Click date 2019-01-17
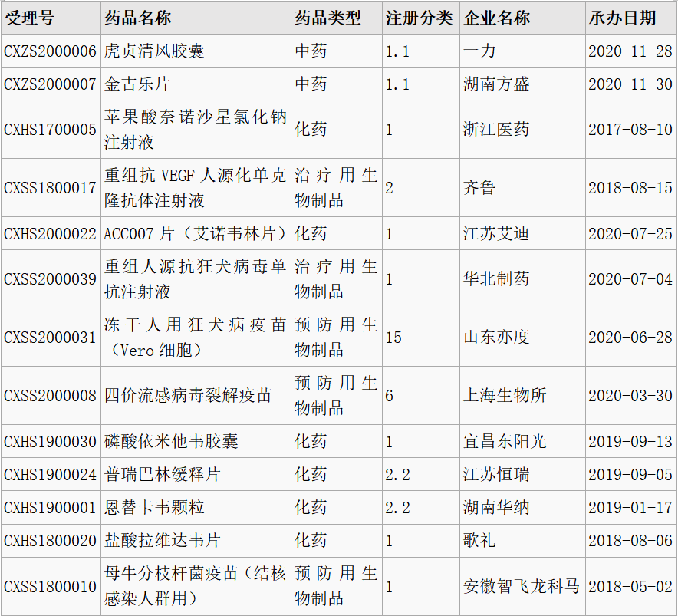The width and height of the screenshot is (678, 616). pyautogui.click(x=630, y=507)
